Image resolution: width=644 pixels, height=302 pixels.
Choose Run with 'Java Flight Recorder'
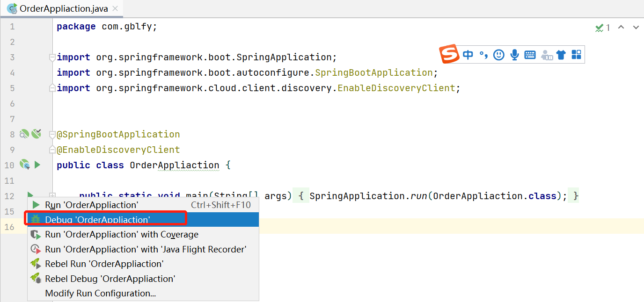[x=143, y=249]
